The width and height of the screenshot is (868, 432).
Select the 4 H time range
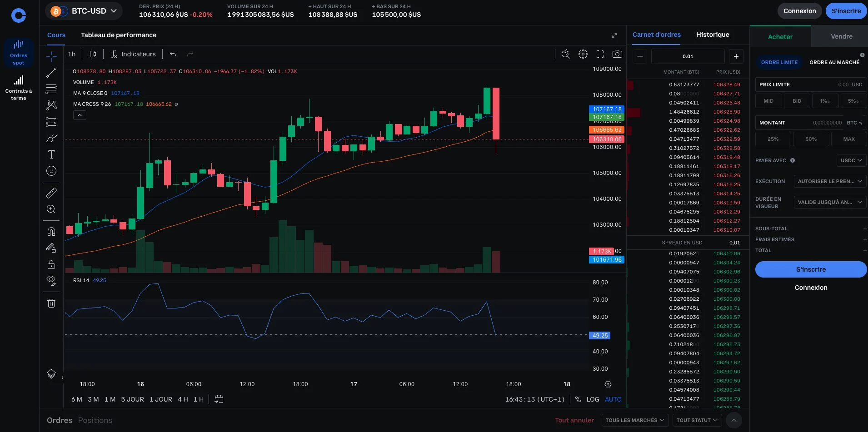[183, 399]
